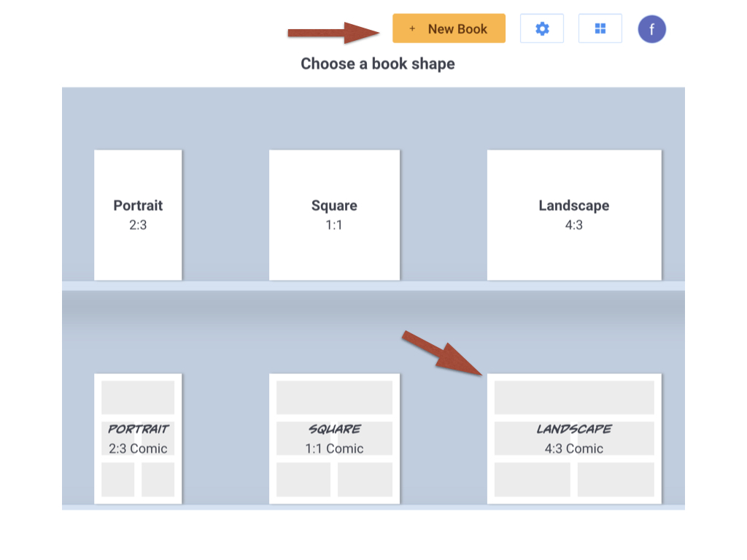Viewport: 747px width, 560px height.
Task: Click the 4:3 ratio label on Landscape book
Action: coord(574,225)
